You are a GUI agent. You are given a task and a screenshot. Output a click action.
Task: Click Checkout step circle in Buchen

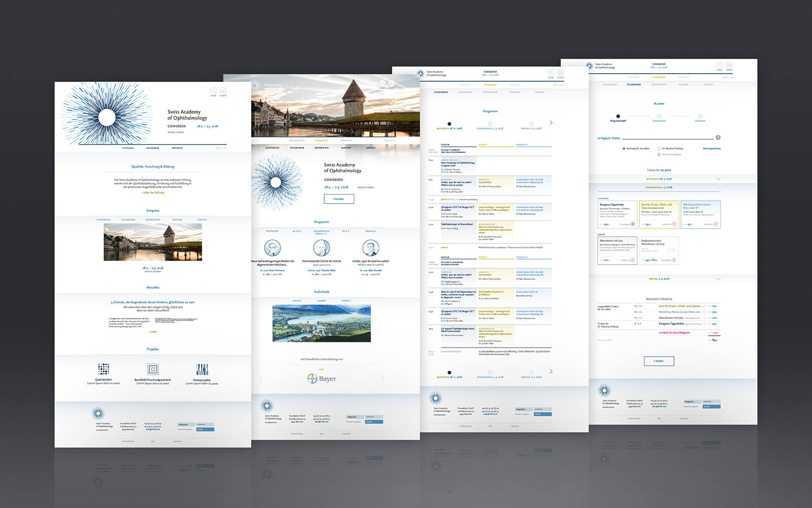pyautogui.click(x=700, y=116)
